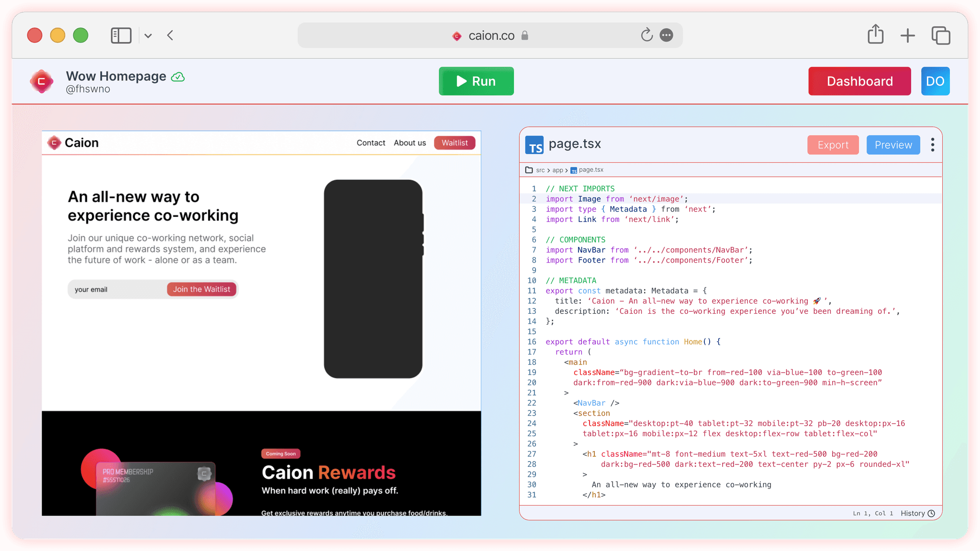Open the three-dot menu next to Preview
Viewport: 980px width, 551px height.
(x=933, y=144)
